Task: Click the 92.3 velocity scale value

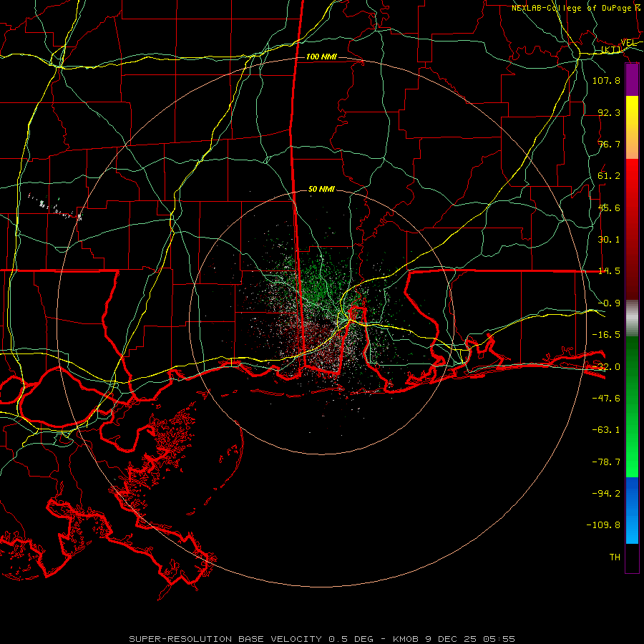Action: click(609, 112)
